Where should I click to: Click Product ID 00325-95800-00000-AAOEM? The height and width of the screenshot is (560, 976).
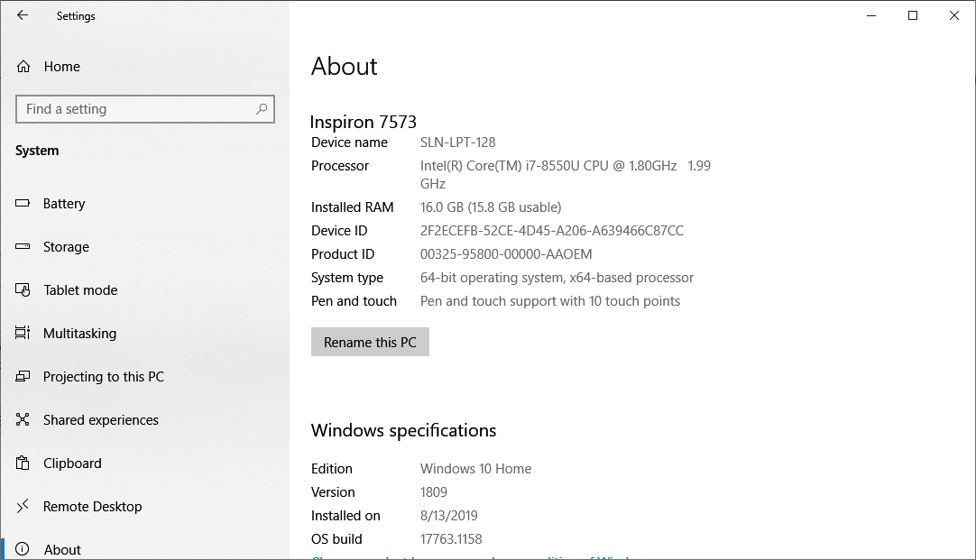(x=506, y=254)
